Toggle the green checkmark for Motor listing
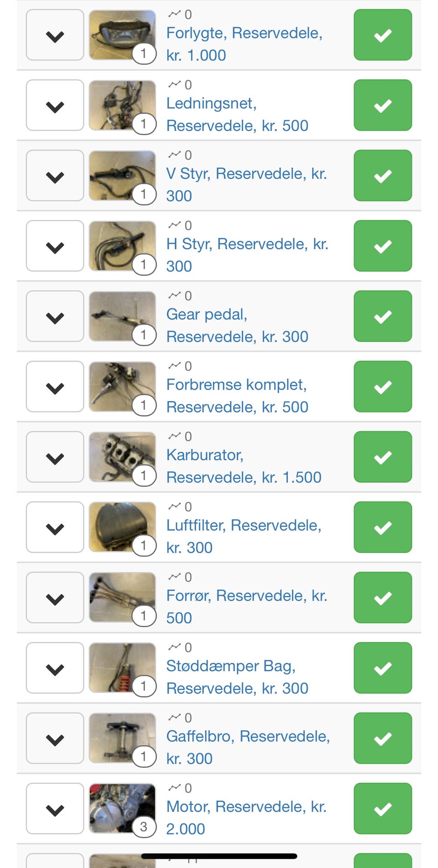Image resolution: width=438 pixels, height=868 pixels. click(x=382, y=809)
